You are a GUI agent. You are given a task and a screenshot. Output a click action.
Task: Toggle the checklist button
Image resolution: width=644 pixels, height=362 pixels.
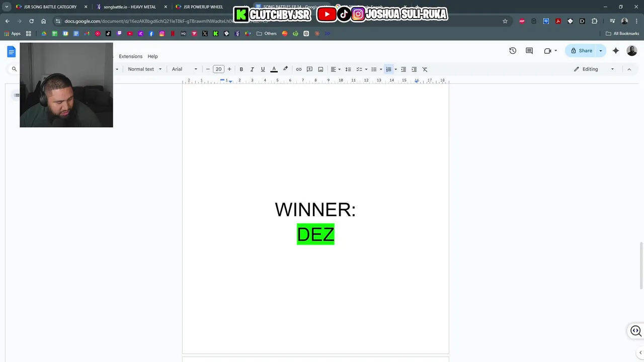point(359,69)
